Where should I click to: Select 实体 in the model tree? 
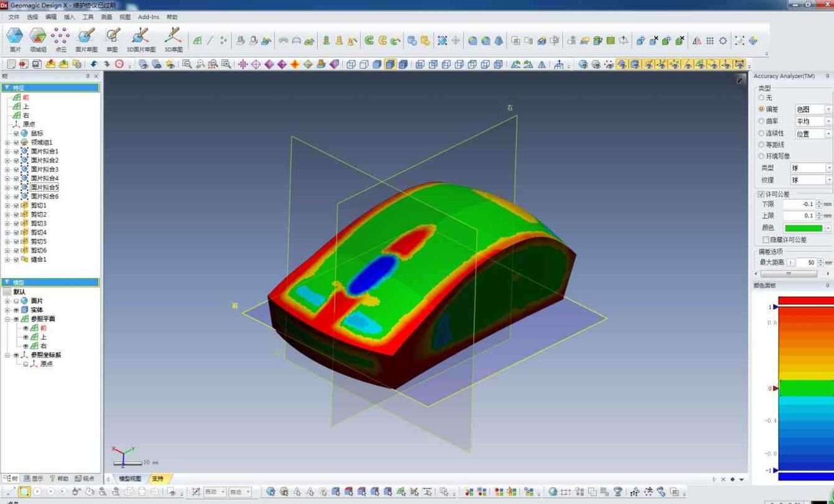[x=37, y=310]
